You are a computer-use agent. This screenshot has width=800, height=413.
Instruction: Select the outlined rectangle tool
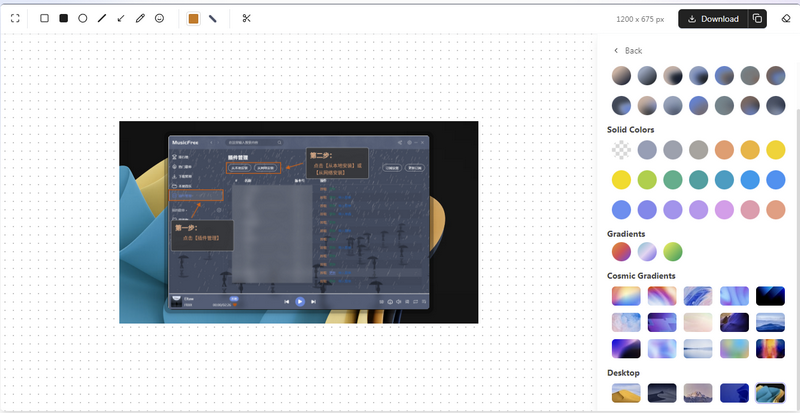click(44, 18)
